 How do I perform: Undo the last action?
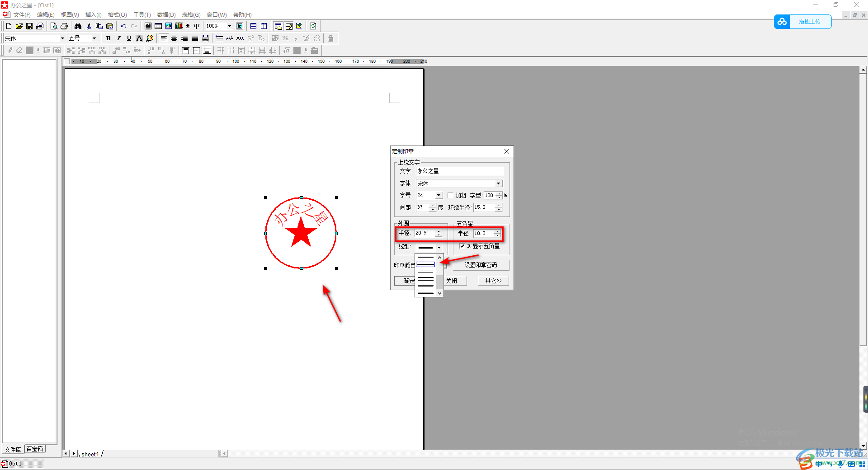(x=123, y=26)
